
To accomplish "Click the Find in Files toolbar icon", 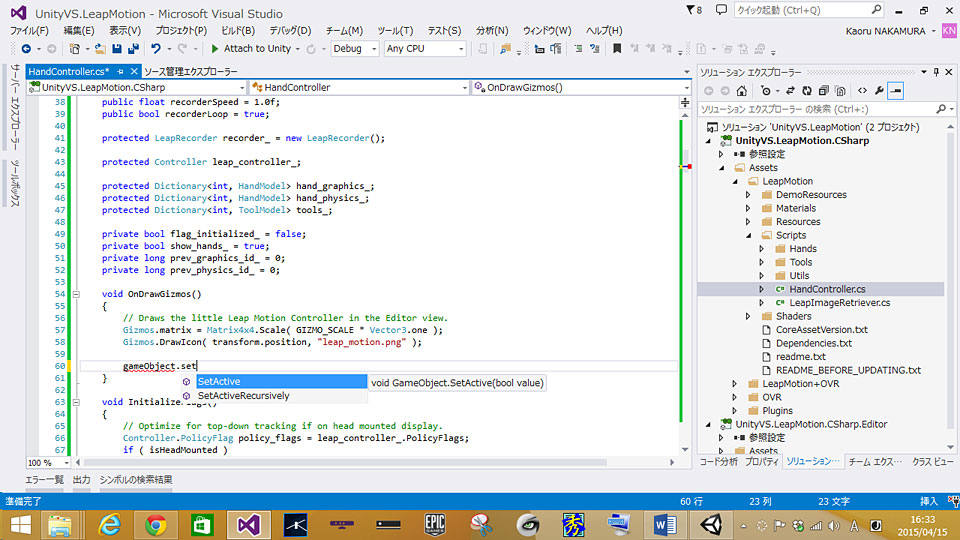I will coord(505,48).
